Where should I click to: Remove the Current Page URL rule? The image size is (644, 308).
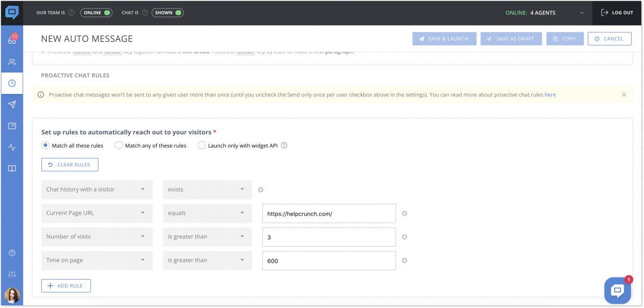click(405, 213)
